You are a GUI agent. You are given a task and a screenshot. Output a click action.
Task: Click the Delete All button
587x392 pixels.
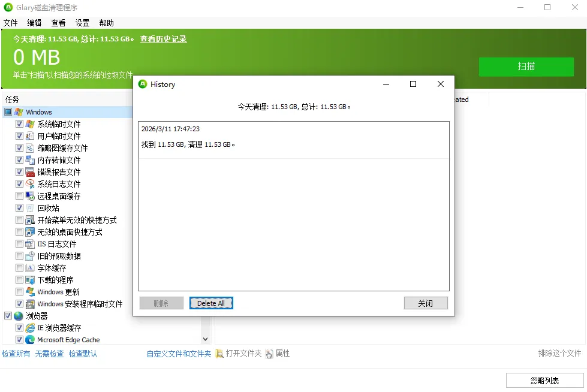(211, 303)
